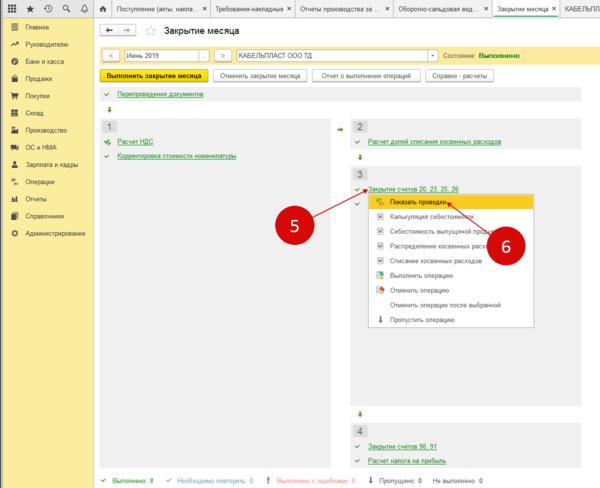The height and width of the screenshot is (488, 600).
Task: Select Себестоимость выпущенной продукции menu item
Action: [451, 231]
